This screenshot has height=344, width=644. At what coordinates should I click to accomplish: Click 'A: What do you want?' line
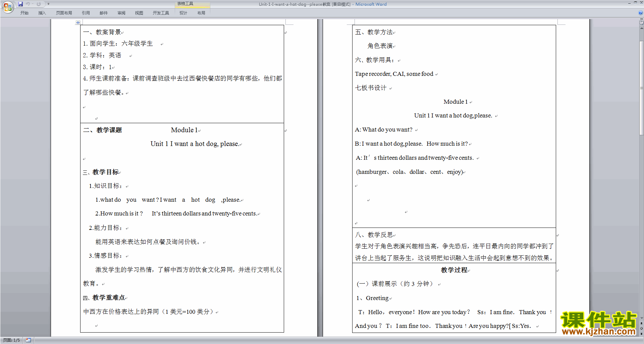pyautogui.click(x=384, y=130)
